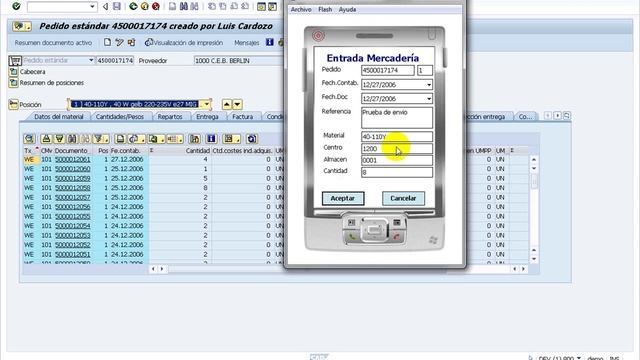Click the Print icon in SAP toolbar
Viewport: 640px width, 360px height.
(x=172, y=6)
